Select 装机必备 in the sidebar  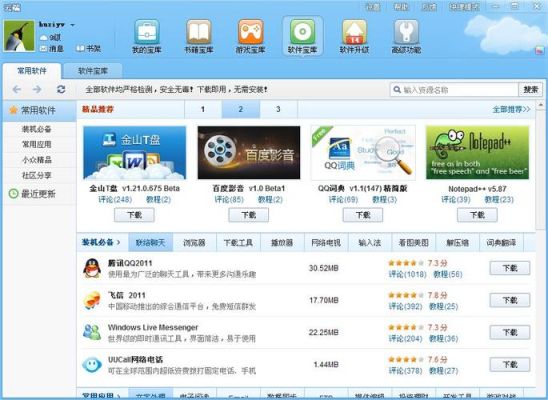pos(37,129)
